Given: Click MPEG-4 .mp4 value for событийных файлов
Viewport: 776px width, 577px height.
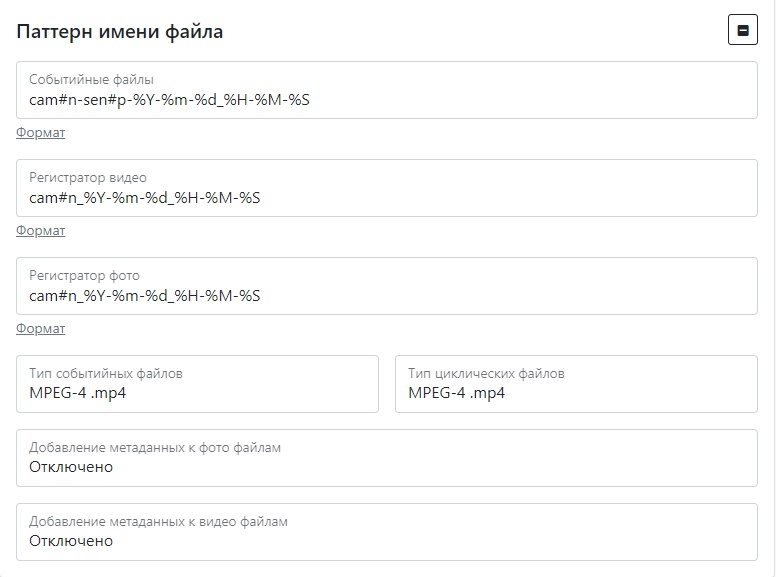Looking at the screenshot, I should pyautogui.click(x=78, y=393).
